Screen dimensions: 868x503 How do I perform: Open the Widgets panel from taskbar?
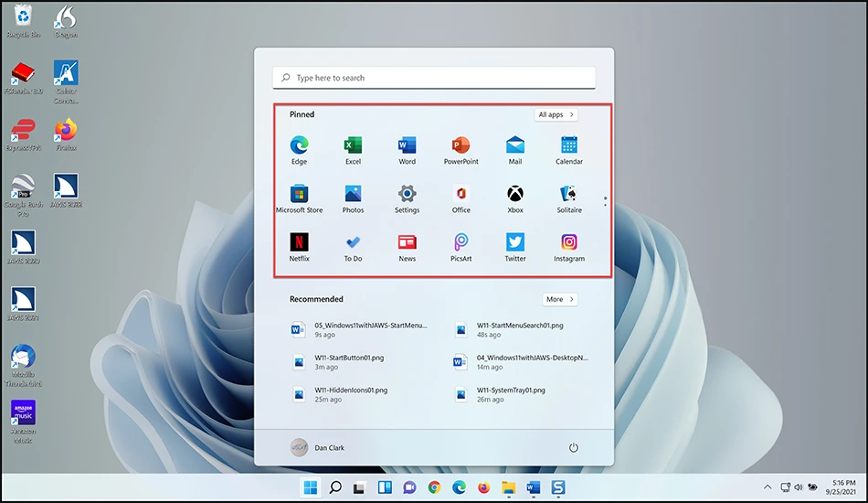click(x=384, y=487)
